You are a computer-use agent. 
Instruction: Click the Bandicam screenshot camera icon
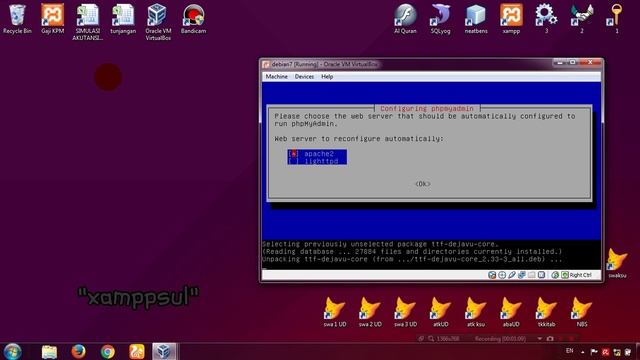click(x=550, y=339)
